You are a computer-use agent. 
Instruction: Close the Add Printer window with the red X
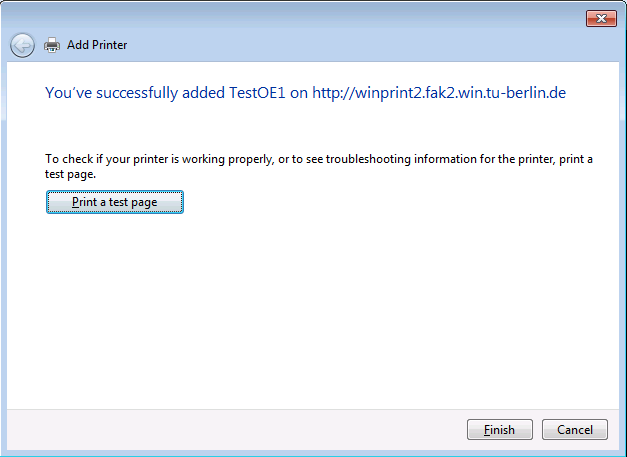click(x=601, y=18)
